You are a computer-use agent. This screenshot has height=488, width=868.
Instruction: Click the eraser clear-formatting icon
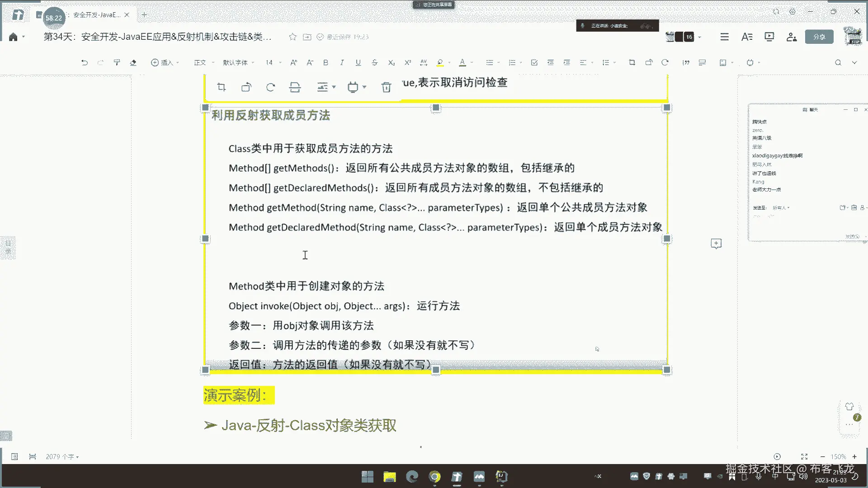click(133, 63)
